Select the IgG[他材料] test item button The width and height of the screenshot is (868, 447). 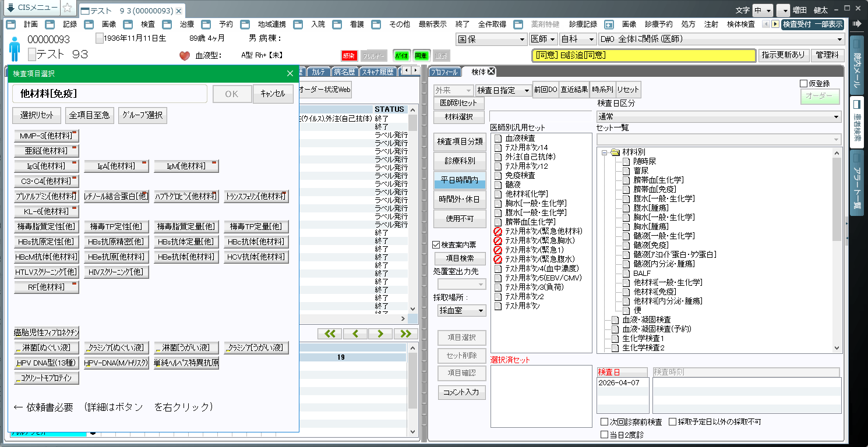[47, 166]
